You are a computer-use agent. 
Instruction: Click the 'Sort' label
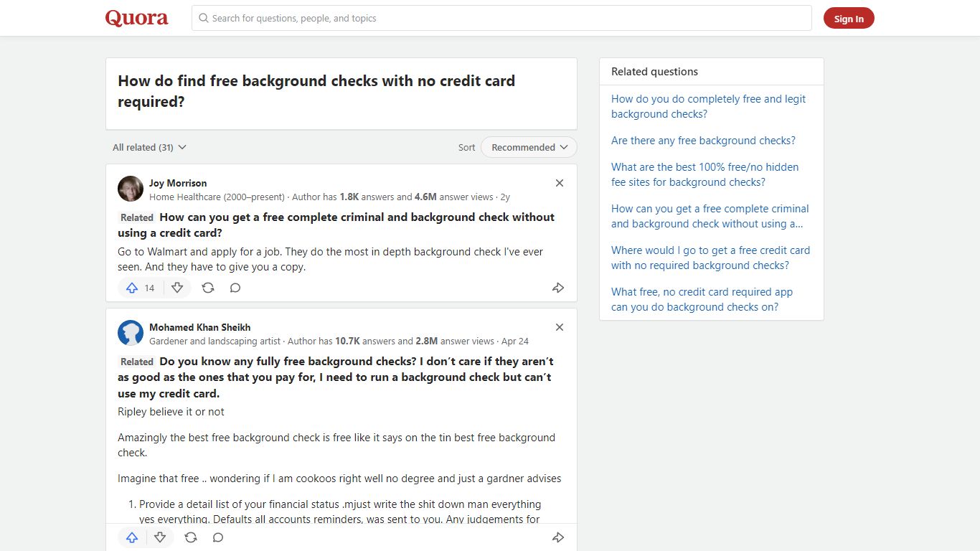tap(466, 147)
